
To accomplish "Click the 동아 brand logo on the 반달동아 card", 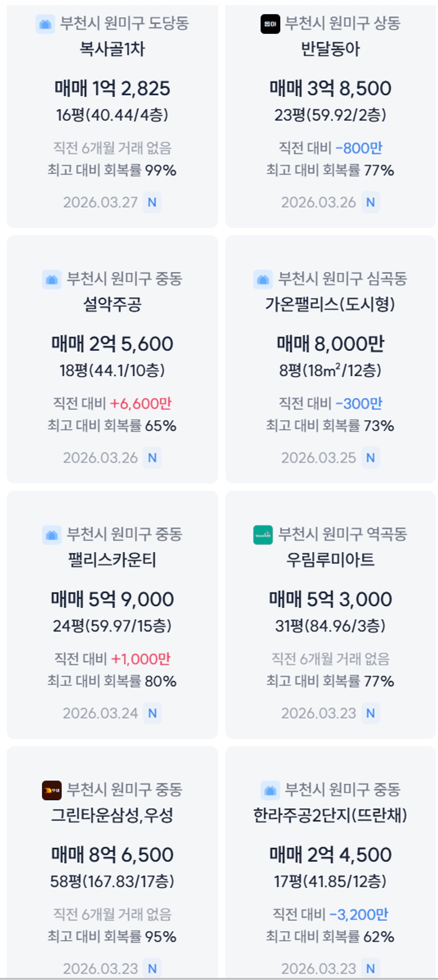I will 270,24.
